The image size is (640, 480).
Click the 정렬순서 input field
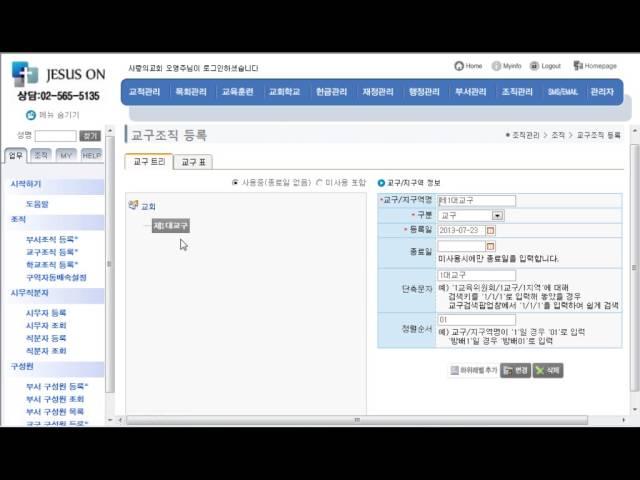(x=476, y=320)
